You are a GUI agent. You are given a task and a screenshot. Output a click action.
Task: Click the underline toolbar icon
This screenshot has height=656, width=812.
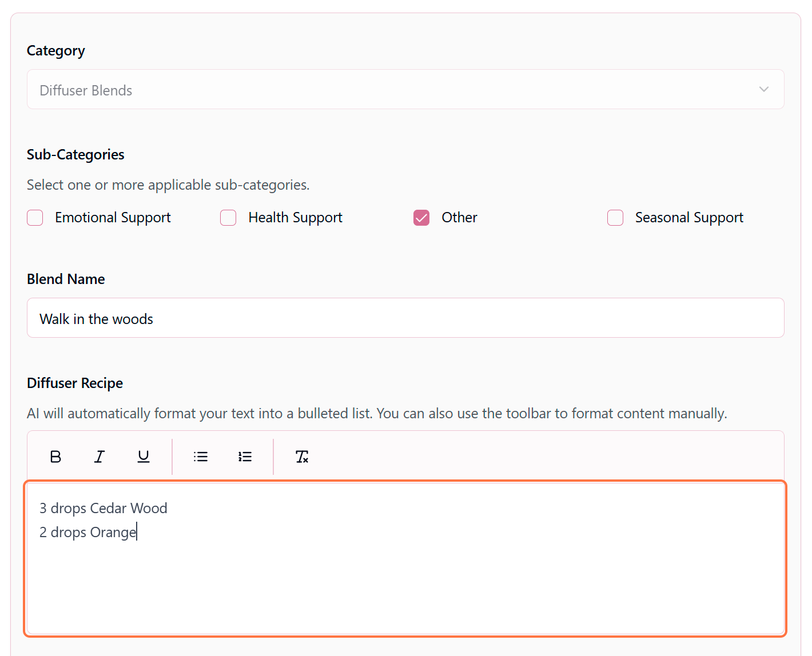[144, 457]
